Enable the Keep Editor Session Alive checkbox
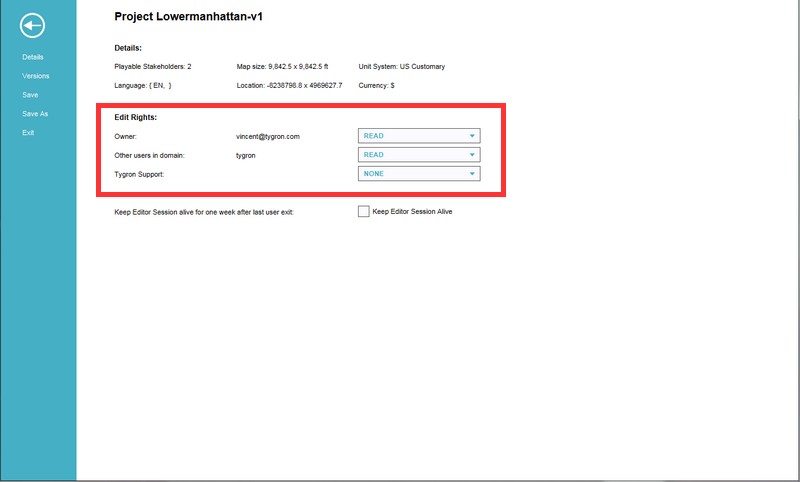Image resolution: width=800 pixels, height=482 pixels. tap(364, 212)
